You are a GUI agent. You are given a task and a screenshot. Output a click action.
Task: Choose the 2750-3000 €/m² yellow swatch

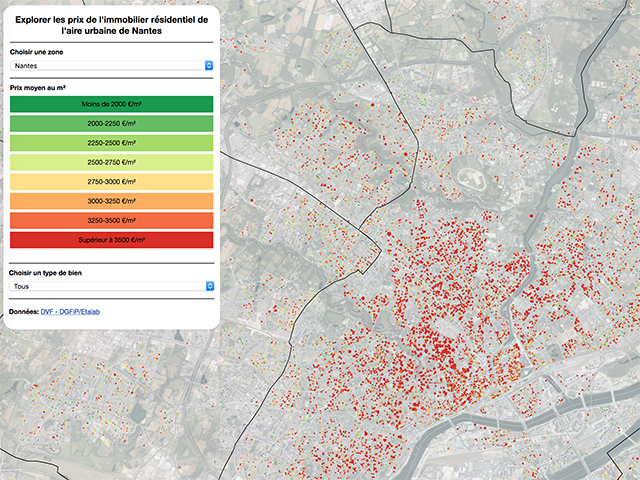(110, 182)
